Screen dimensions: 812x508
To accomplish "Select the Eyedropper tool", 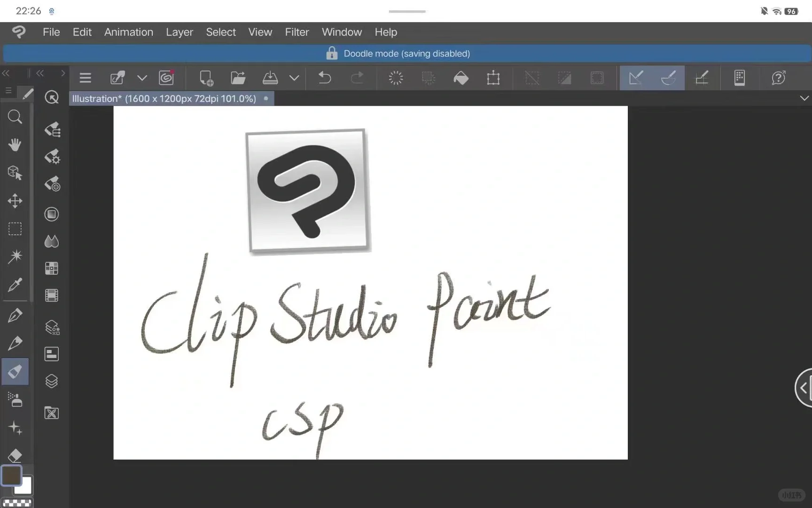I will [x=15, y=285].
